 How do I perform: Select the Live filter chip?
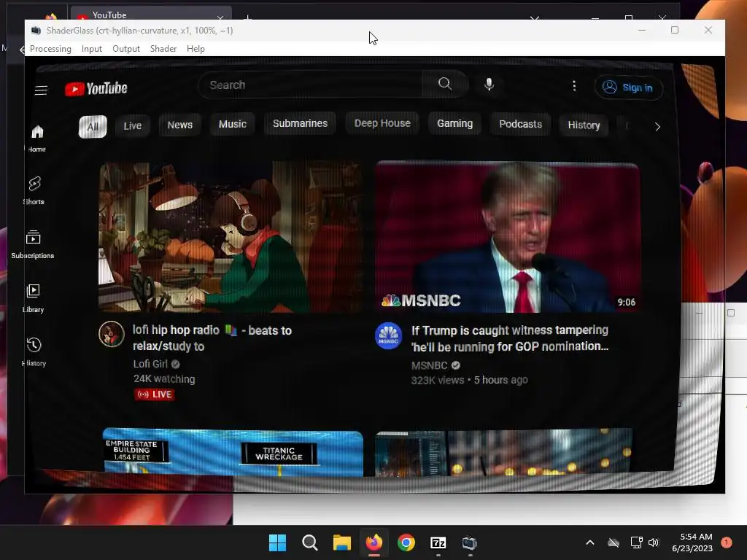(133, 125)
